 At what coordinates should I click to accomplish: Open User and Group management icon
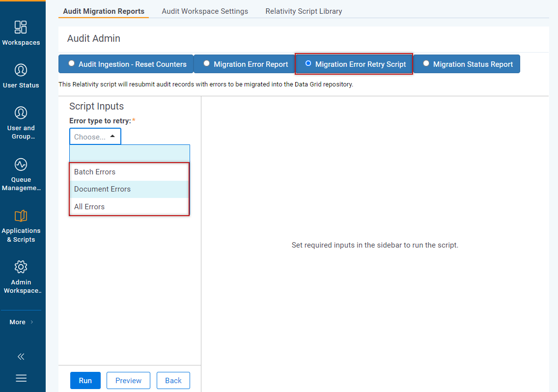point(21,113)
